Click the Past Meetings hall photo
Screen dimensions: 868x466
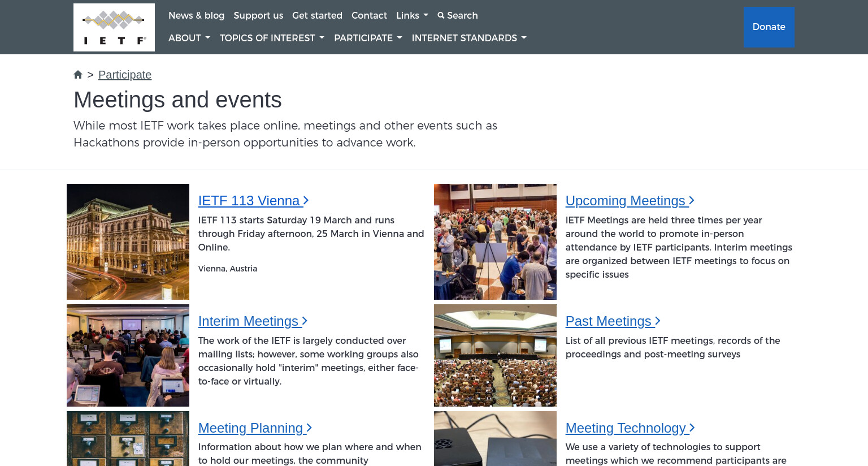point(495,355)
